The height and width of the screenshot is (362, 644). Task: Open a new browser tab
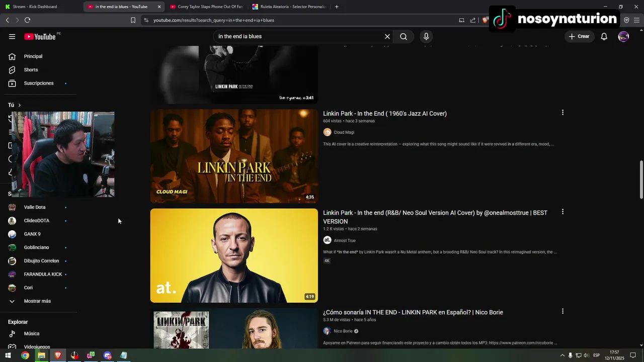point(337,7)
